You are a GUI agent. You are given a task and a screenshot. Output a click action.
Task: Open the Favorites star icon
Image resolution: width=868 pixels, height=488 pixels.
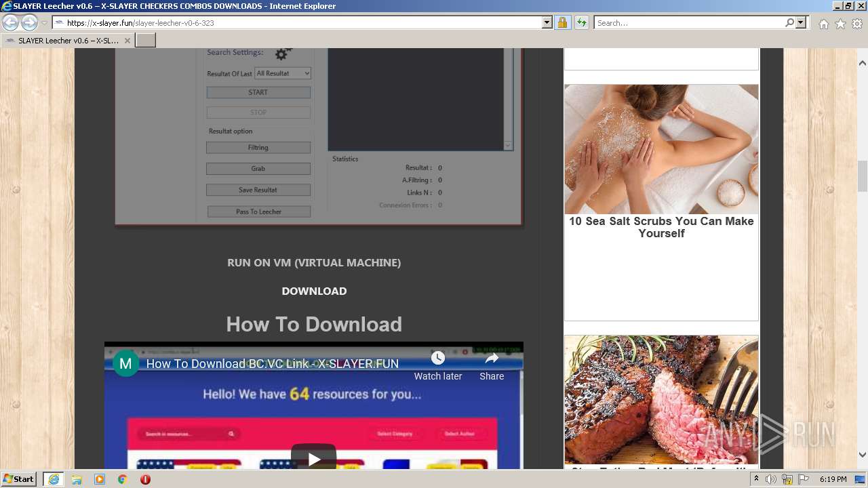tap(840, 24)
